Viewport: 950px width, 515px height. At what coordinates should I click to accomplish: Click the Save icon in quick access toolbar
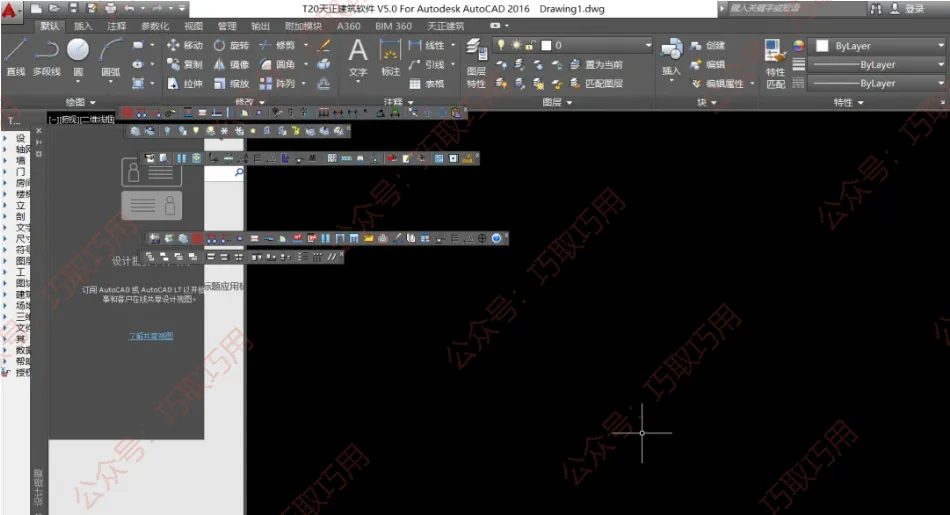(x=73, y=8)
